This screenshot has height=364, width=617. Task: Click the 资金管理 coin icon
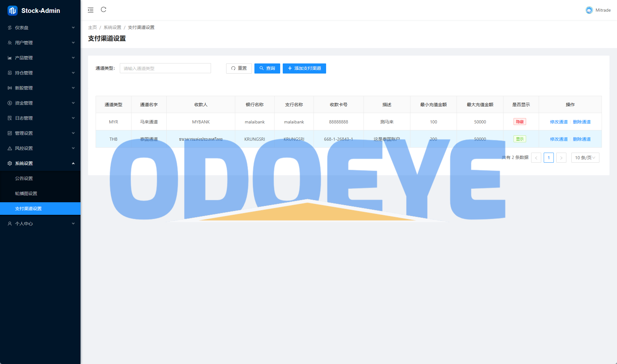[10, 103]
